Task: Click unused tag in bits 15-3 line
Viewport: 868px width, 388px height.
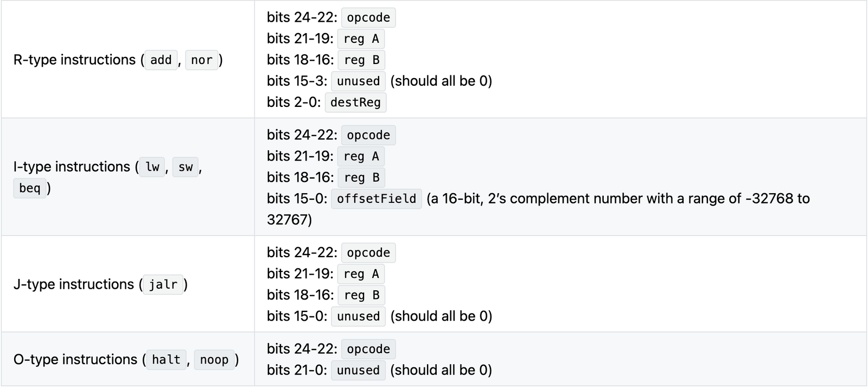Action: (358, 81)
